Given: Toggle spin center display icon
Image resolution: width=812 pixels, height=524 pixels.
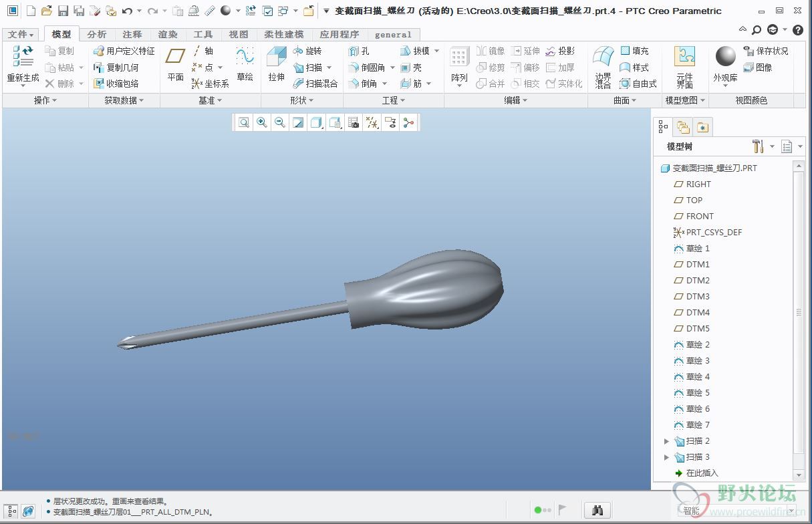Looking at the screenshot, I should click(408, 122).
